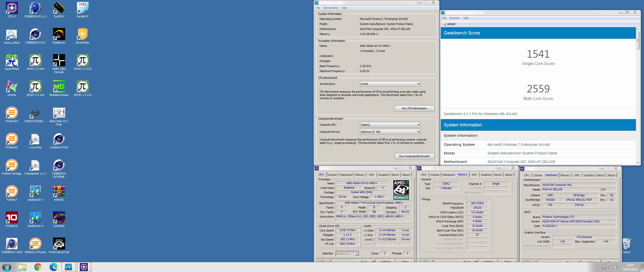This screenshot has height=272, width=644.
Task: Switch to CPU-Z taskbar button
Action: click(84, 267)
